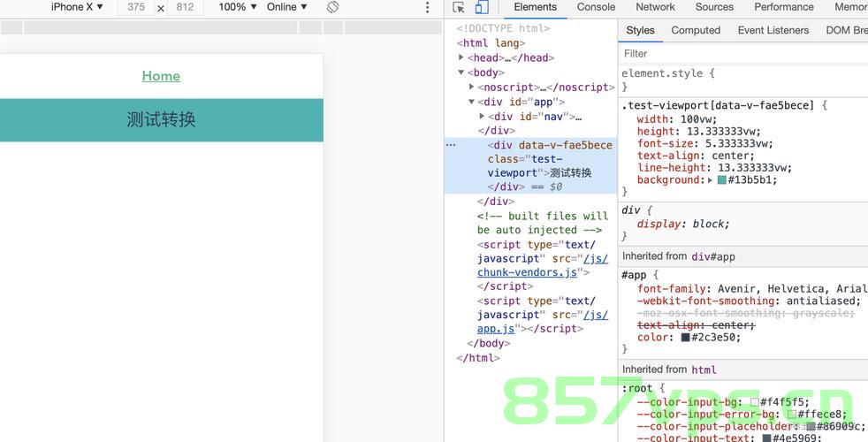Screen dimensions: 868x442
Task: Collapse the body element node
Action: point(461,72)
